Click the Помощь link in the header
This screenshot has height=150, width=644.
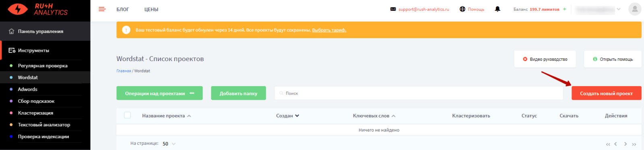click(476, 9)
